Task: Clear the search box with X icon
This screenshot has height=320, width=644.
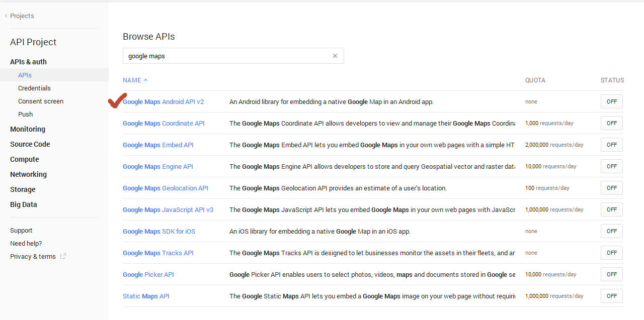Action: coord(335,56)
